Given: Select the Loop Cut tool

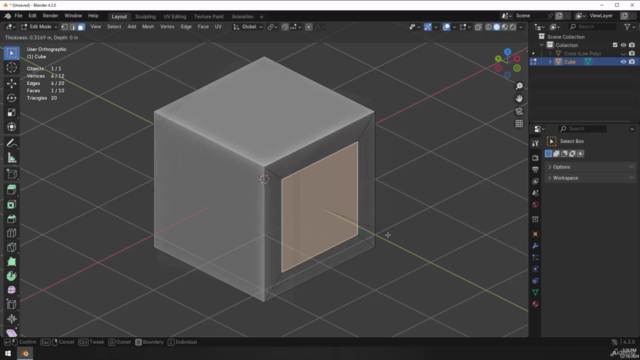Looking at the screenshot, I should (11, 233).
